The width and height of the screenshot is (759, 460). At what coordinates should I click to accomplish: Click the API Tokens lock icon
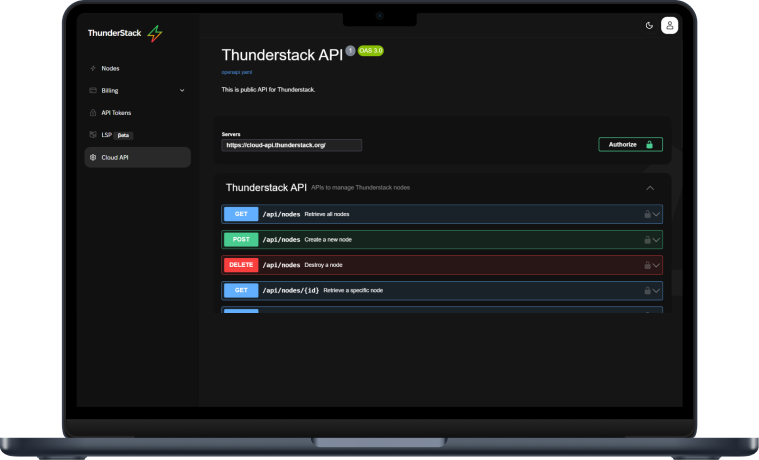[93, 113]
